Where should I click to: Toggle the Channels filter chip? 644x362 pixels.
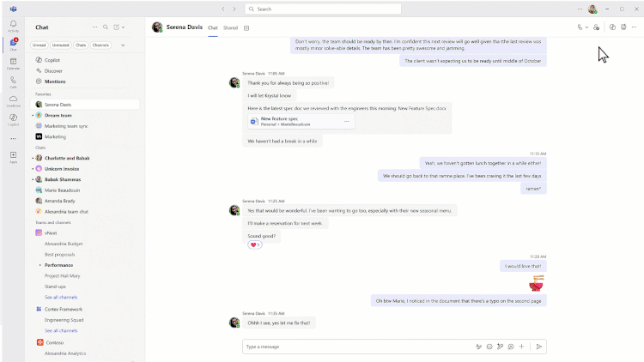pos(101,45)
